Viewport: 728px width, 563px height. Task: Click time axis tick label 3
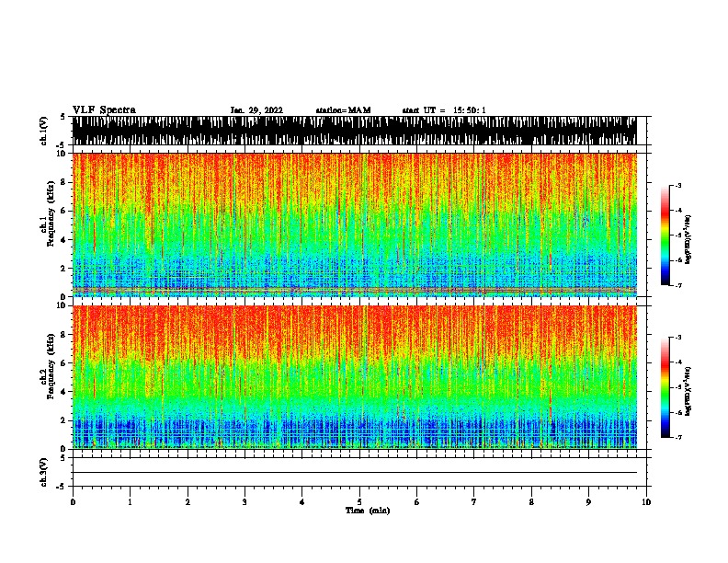245,502
